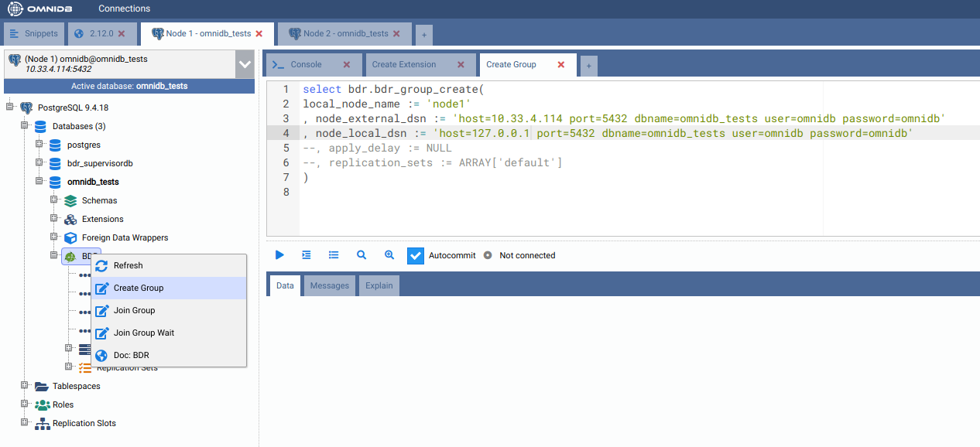Choose Create Group from the context menu
Screen dimensions: 980x447
tap(169, 288)
